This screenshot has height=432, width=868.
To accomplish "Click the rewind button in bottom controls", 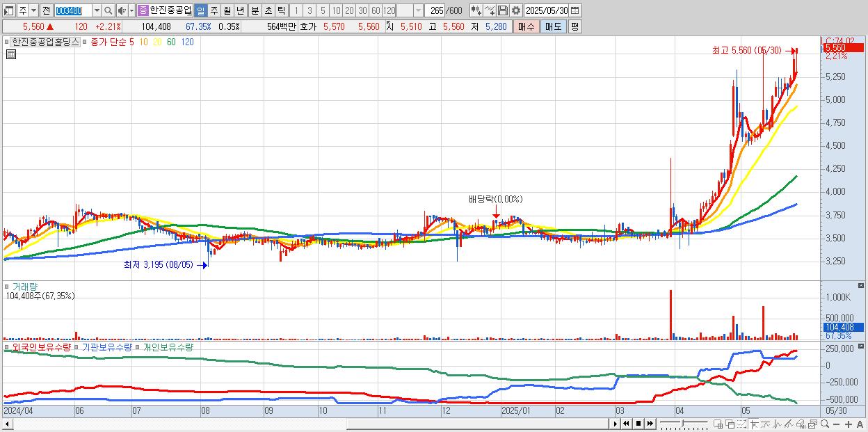I will pos(626,424).
